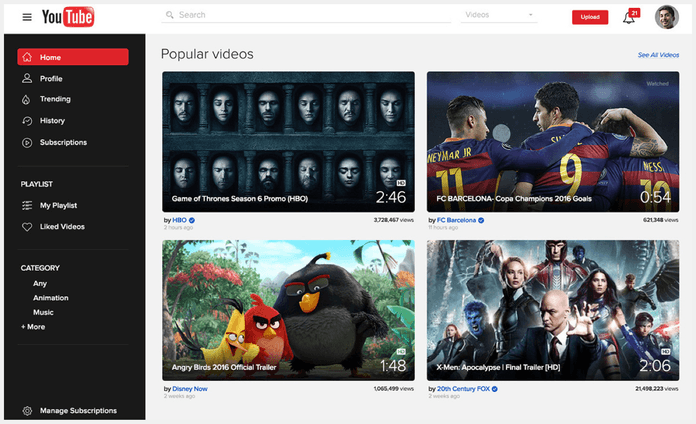Click the Manage Subscriptions gear icon
Viewport: 696px width, 424px height.
click(27, 411)
